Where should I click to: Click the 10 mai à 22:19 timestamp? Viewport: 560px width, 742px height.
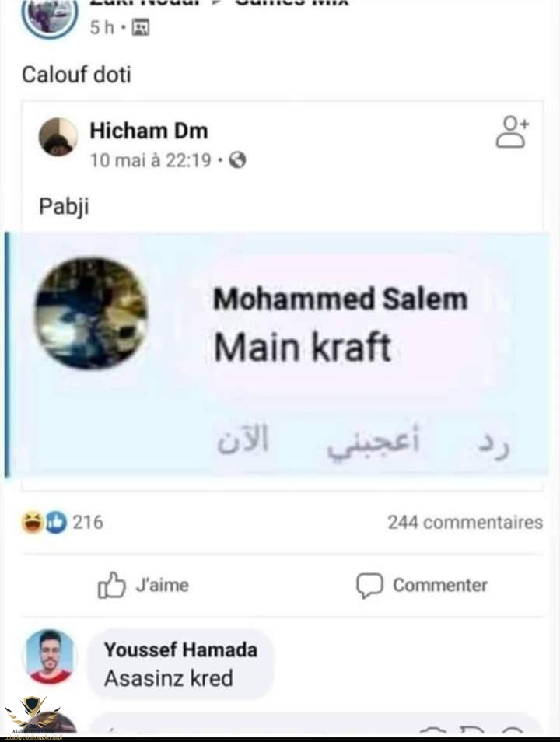click(x=151, y=160)
